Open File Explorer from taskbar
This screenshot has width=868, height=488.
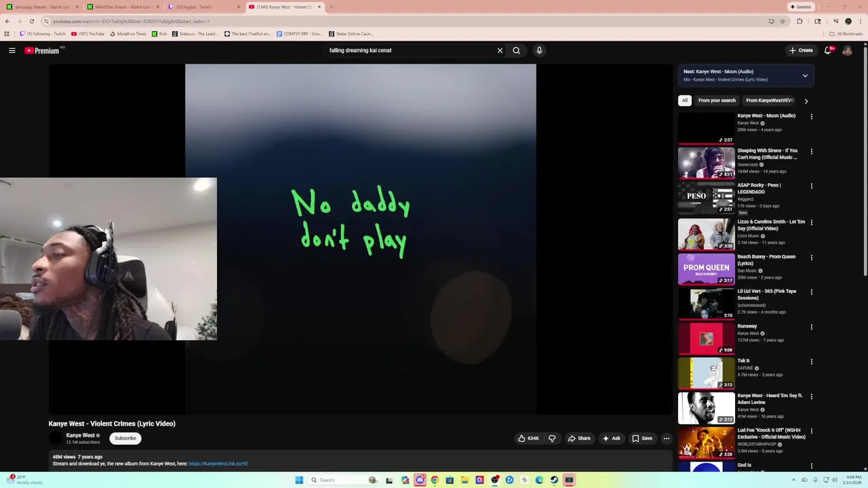pos(465,480)
